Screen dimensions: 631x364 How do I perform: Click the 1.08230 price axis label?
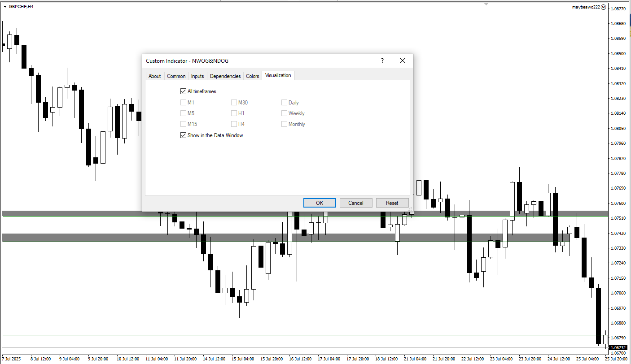tap(618, 99)
